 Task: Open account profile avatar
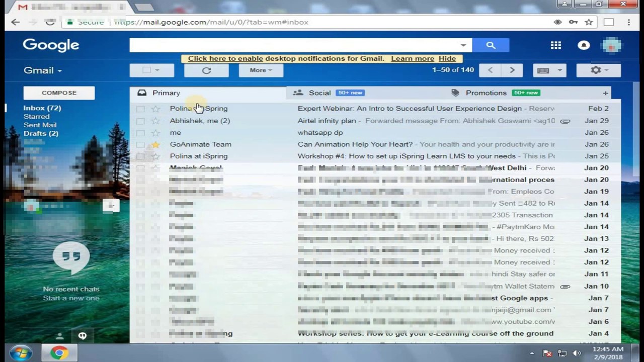(x=611, y=45)
